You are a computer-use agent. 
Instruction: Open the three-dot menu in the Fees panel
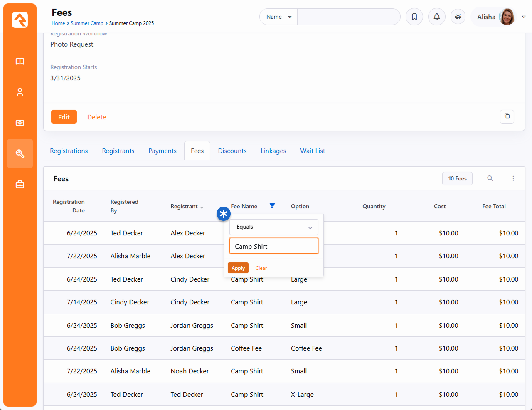(513, 178)
